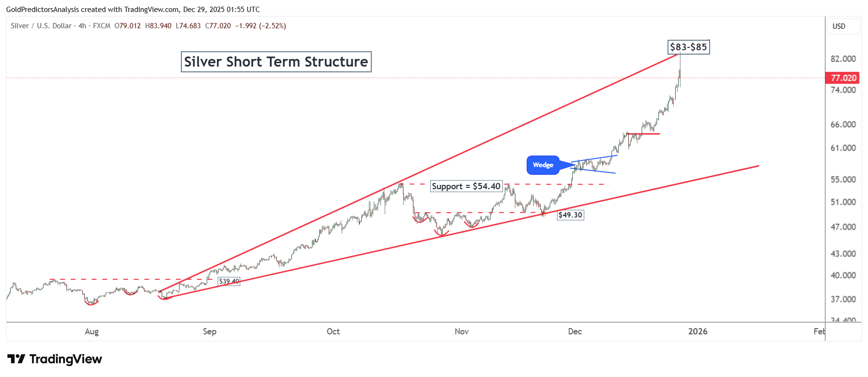The image size is (868, 377).
Task: Select the red 77.020 current price tag
Action: [843, 78]
